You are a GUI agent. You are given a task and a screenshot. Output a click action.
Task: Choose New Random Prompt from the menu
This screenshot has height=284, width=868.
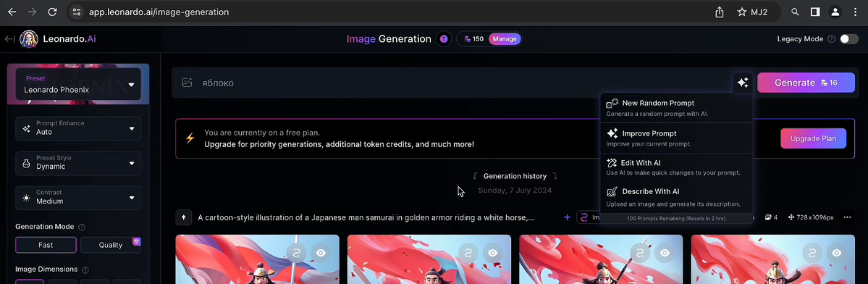676,107
